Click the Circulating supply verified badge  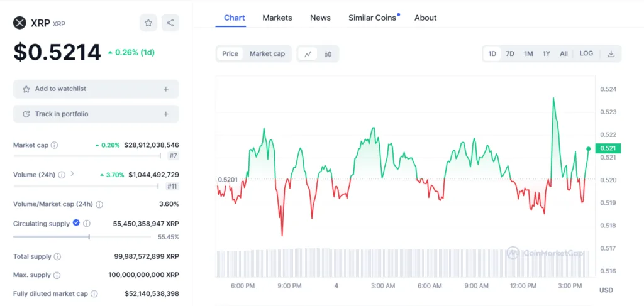(x=76, y=222)
